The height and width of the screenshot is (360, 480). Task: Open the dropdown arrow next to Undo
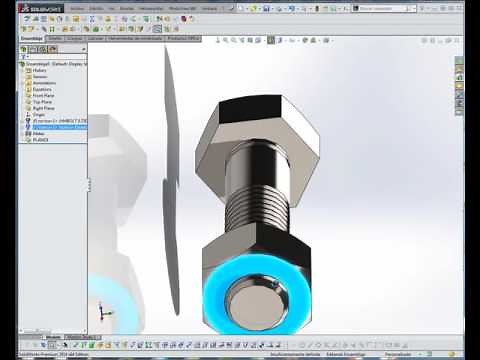[297, 9]
